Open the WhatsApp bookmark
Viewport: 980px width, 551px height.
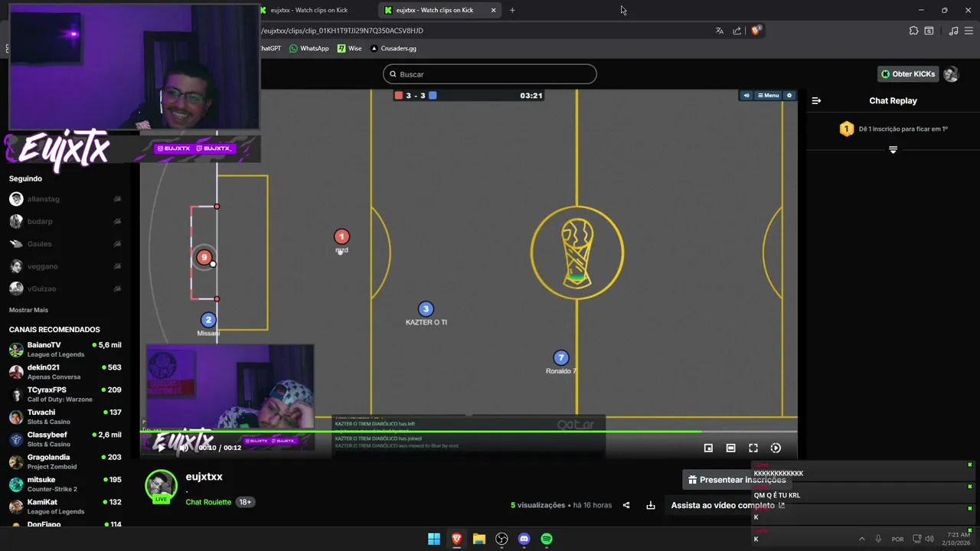[x=309, y=48]
